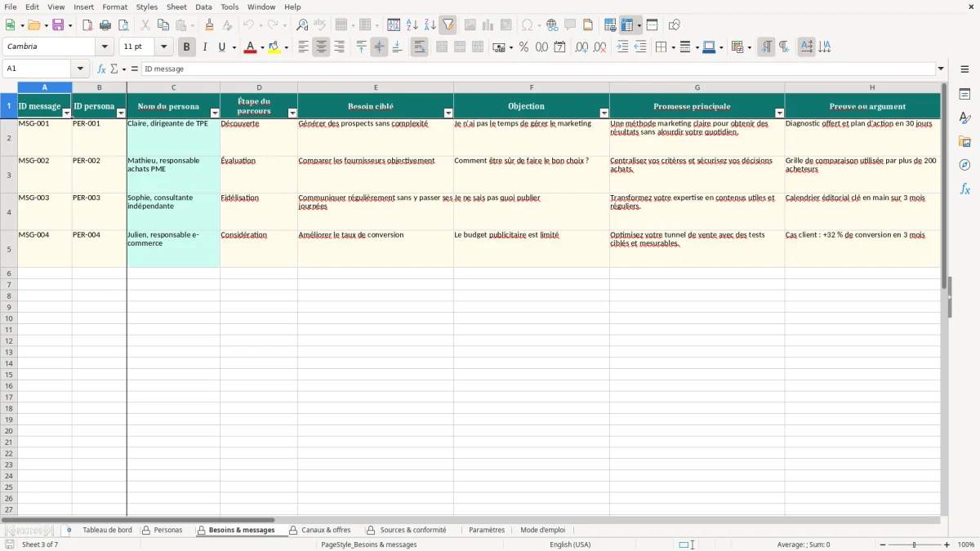Toggle Center Horizontally alignment
Image resolution: width=980 pixels, height=551 pixels.
click(x=321, y=47)
